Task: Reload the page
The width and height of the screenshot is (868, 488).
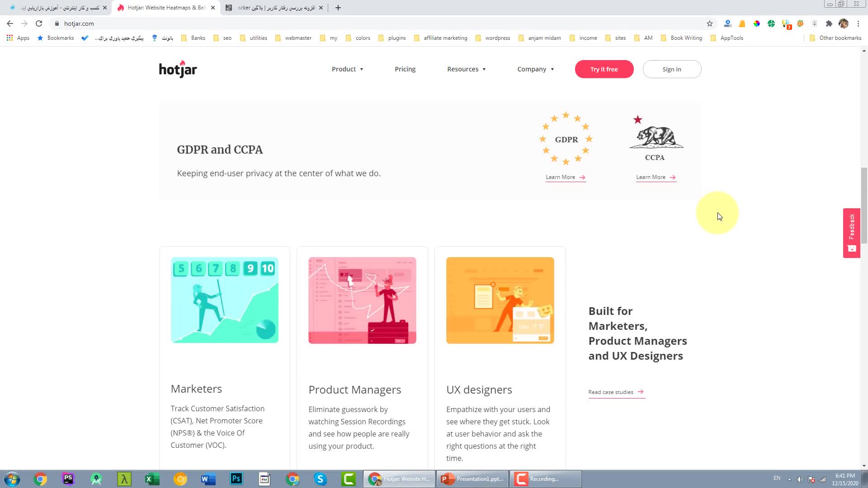Action: (x=39, y=23)
